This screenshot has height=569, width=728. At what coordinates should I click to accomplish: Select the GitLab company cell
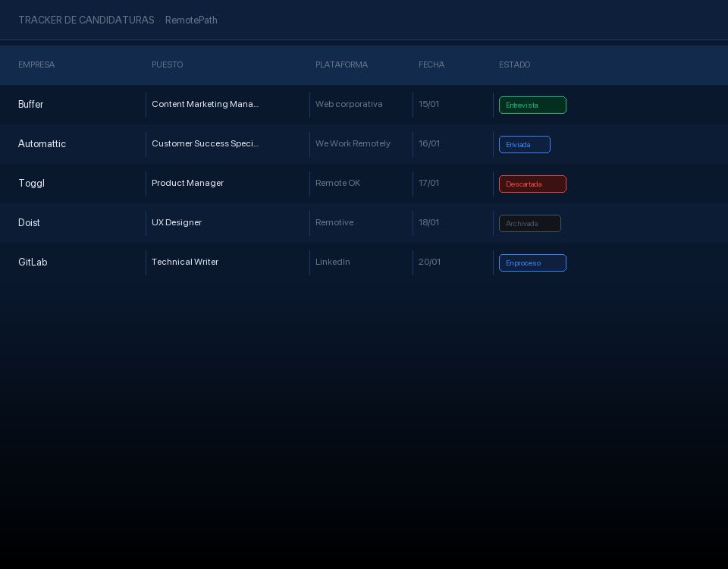point(33,262)
